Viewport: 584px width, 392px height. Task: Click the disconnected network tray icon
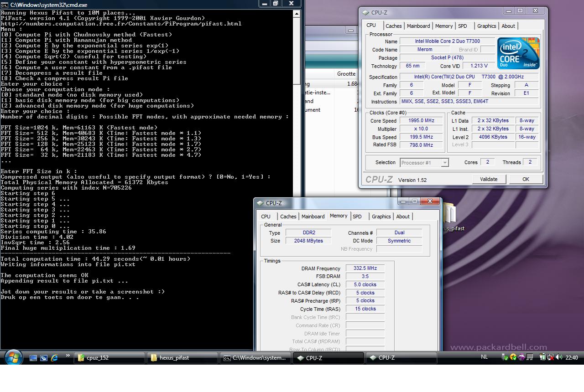pos(551,357)
